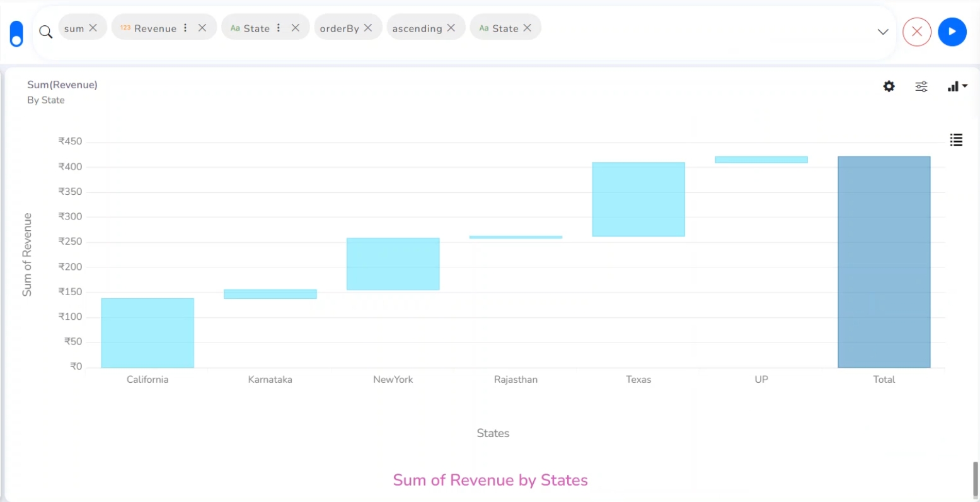The height and width of the screenshot is (502, 980).
Task: Click the vertical scrollbar thumb
Action: (976, 479)
